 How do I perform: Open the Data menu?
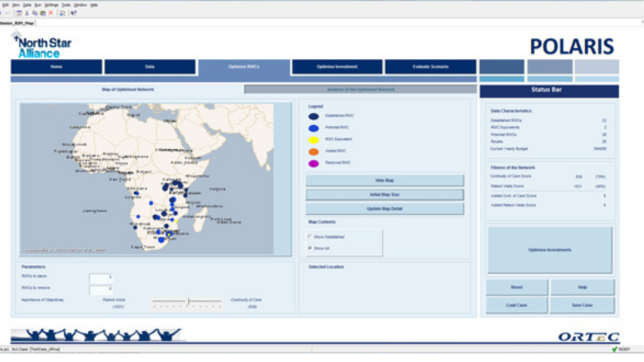(x=27, y=5)
